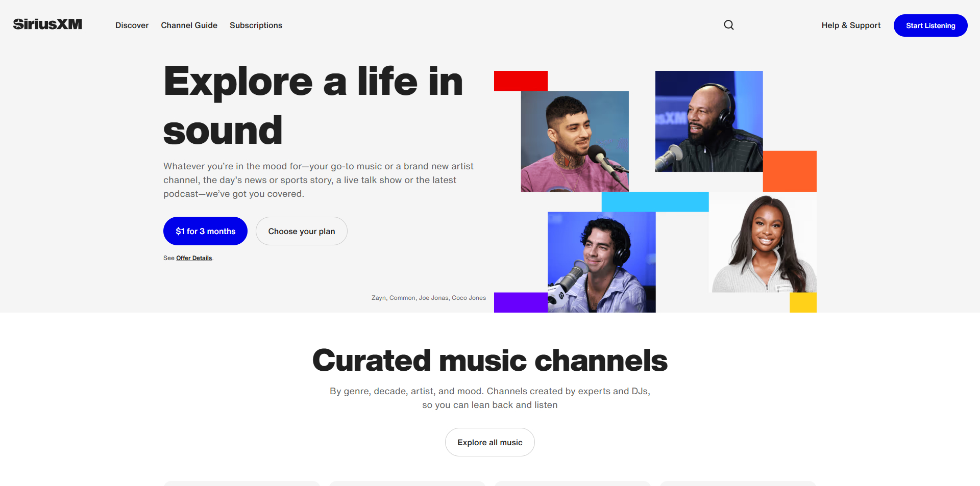Open the Discover menu
Screen dimensions: 980x486
(x=132, y=25)
